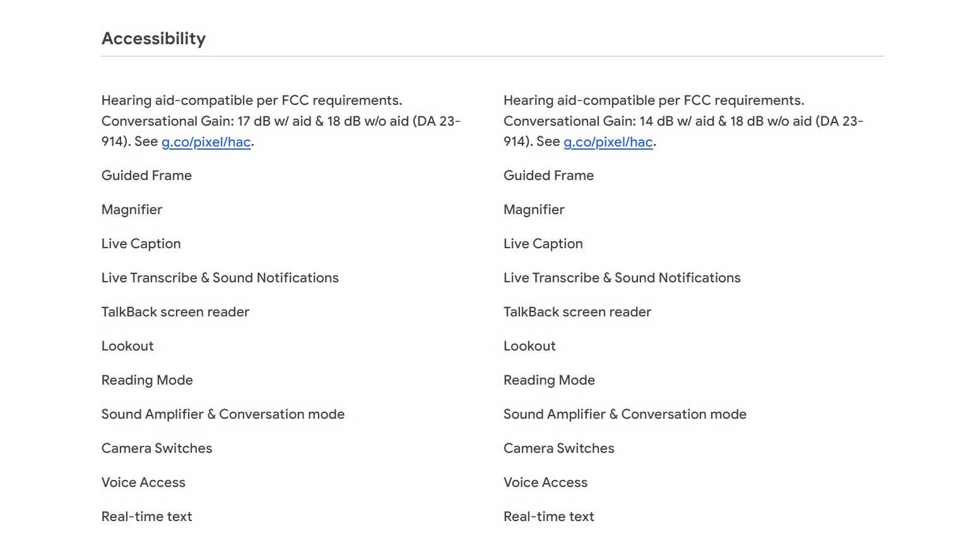Click Lookout in the left column

pos(127,346)
